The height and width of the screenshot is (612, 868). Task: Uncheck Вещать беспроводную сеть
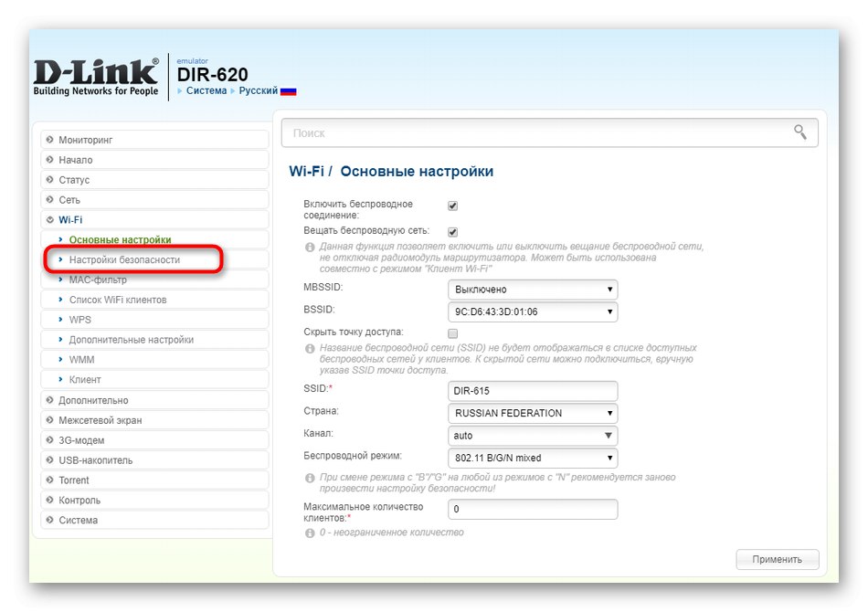(451, 231)
